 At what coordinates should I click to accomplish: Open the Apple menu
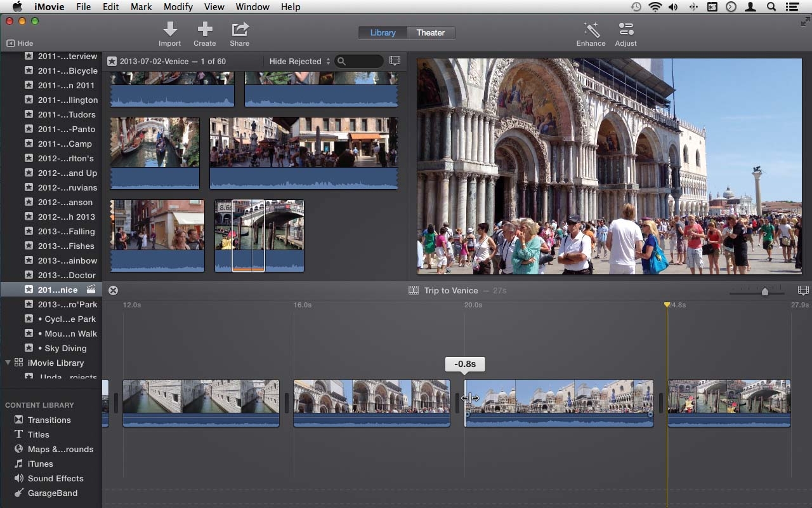(x=17, y=7)
